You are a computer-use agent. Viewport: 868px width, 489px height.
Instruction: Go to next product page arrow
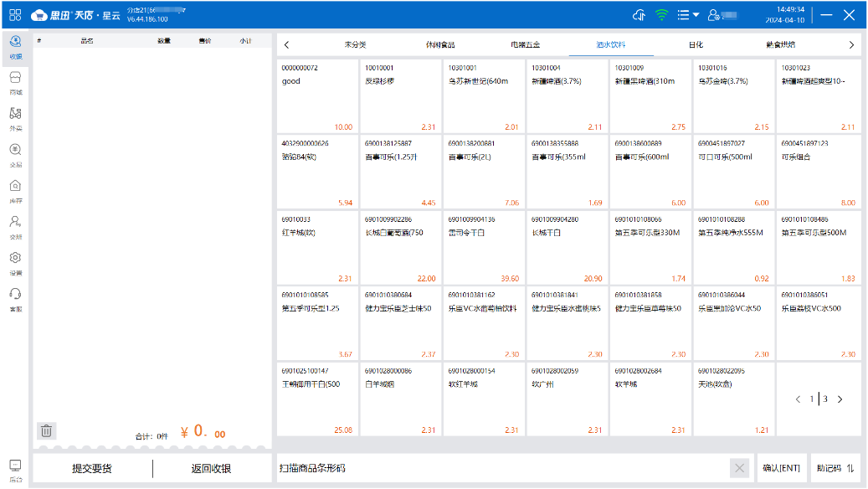pyautogui.click(x=840, y=399)
